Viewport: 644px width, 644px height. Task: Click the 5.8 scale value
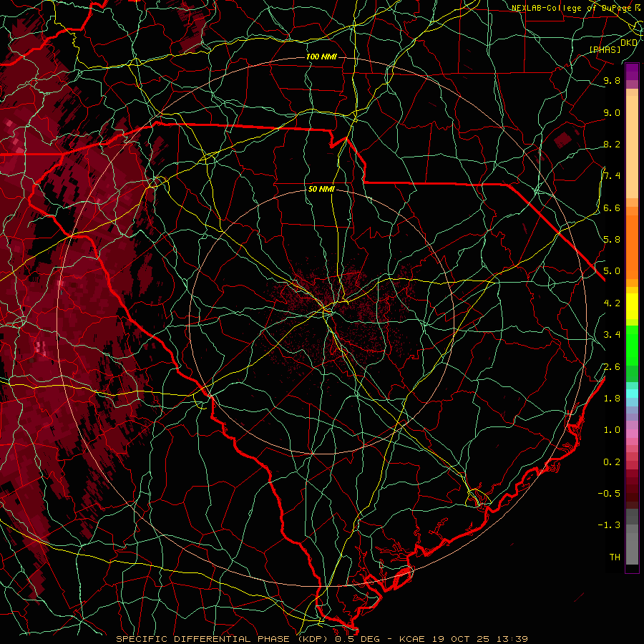pyautogui.click(x=612, y=240)
